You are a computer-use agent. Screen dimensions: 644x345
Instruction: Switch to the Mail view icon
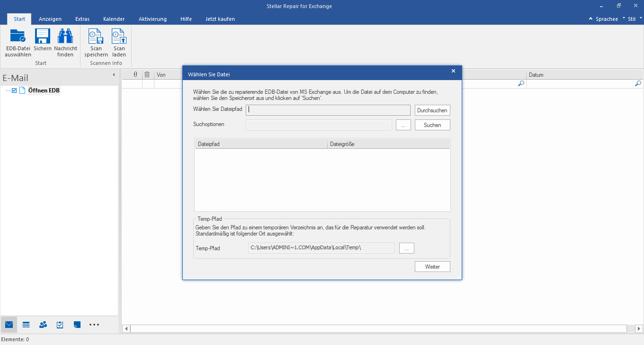[x=9, y=325]
